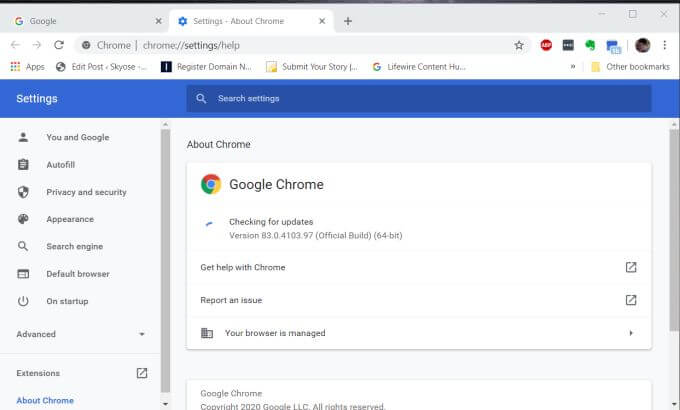Switch to the Google tab
The height and width of the screenshot is (410, 680).
pos(84,21)
